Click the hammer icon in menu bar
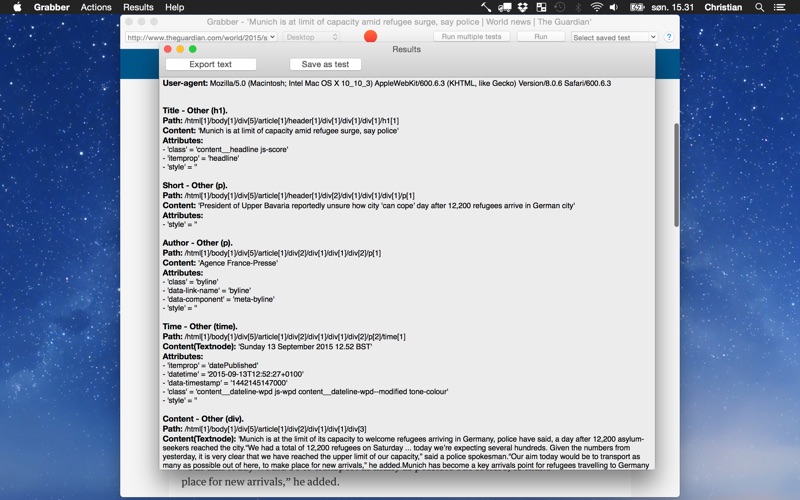The image size is (800, 500). click(486, 7)
